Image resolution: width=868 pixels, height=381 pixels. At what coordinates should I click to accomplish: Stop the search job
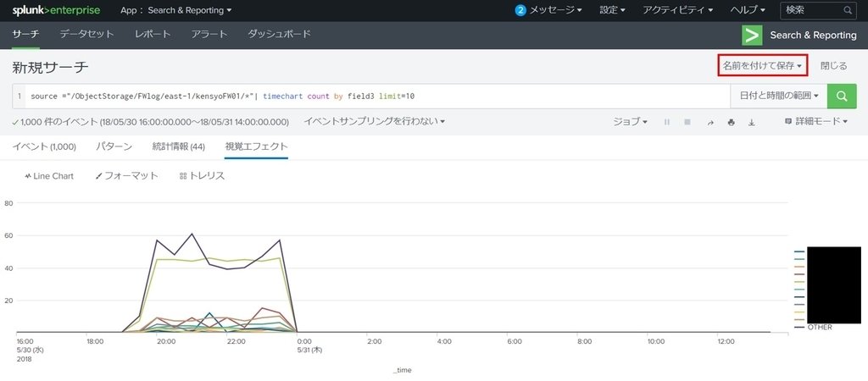click(687, 122)
